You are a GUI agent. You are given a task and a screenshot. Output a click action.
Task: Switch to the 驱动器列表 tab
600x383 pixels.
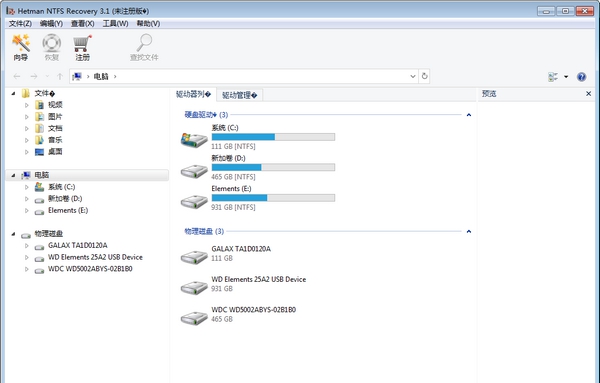(193, 95)
